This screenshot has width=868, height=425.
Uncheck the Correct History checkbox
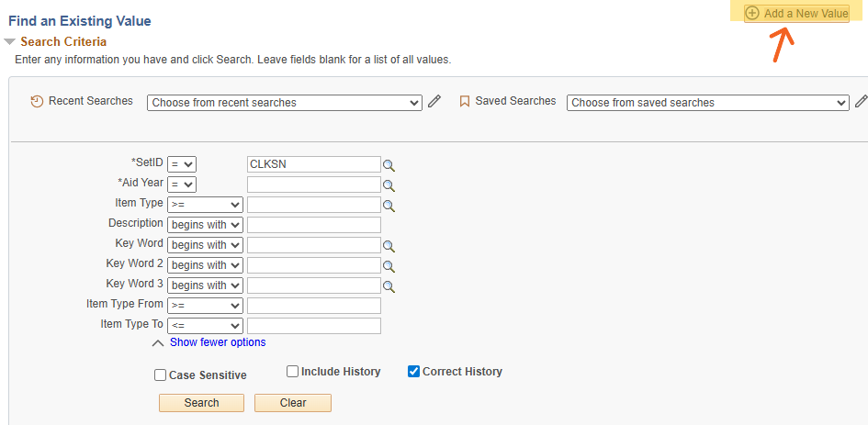click(414, 372)
